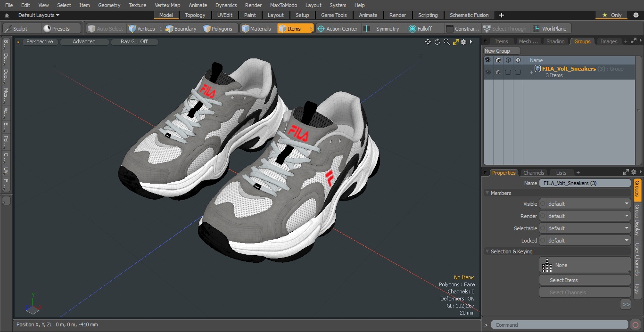Click the Select Items button
Screen dimensions: 644x332
(585, 280)
